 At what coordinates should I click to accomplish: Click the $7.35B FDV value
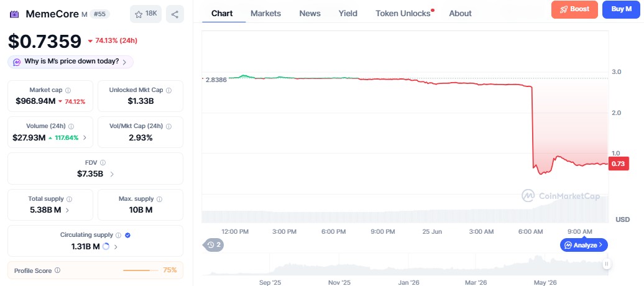(90, 174)
